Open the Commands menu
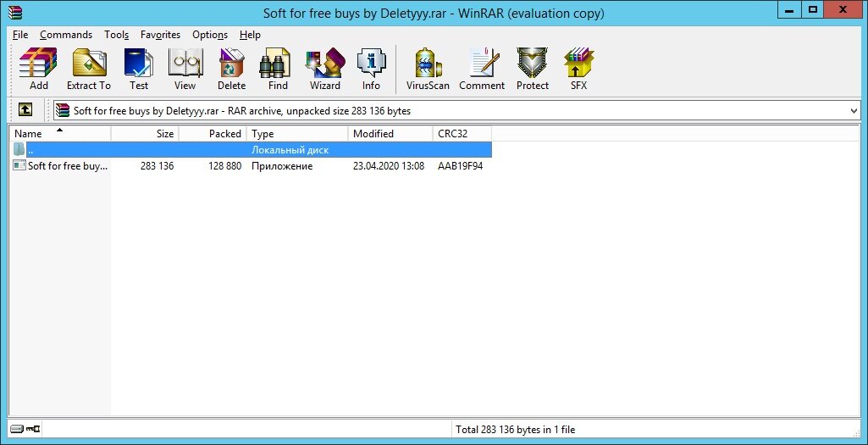Viewport: 868px width, 445px height. 66,35
